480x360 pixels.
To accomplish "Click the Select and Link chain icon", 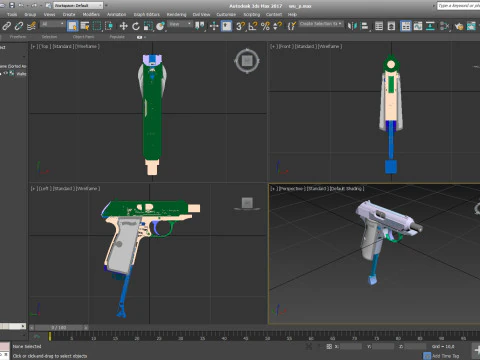I will [6, 26].
